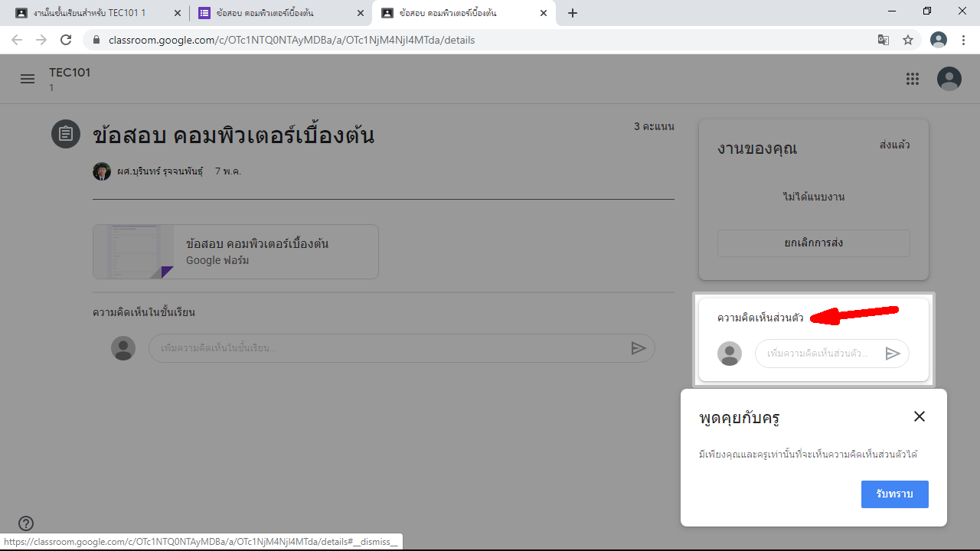Open a new browser tab
This screenshot has height=551, width=980.
coord(573,13)
